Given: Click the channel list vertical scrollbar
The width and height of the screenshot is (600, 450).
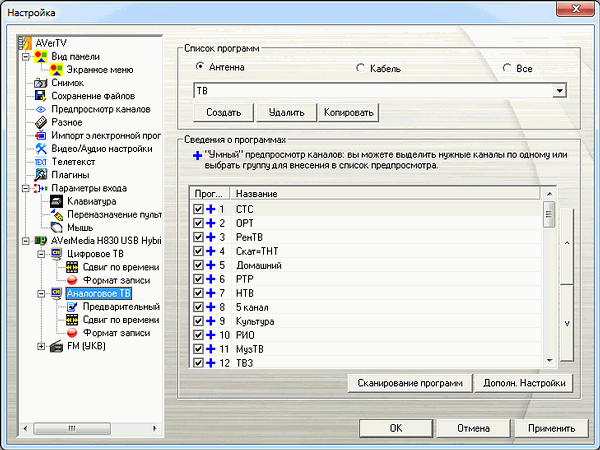Looking at the screenshot, I should click(x=548, y=290).
